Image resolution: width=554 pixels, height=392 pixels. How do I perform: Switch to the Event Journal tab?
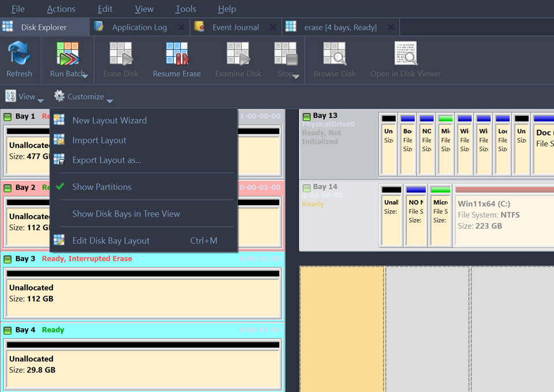pyautogui.click(x=235, y=27)
